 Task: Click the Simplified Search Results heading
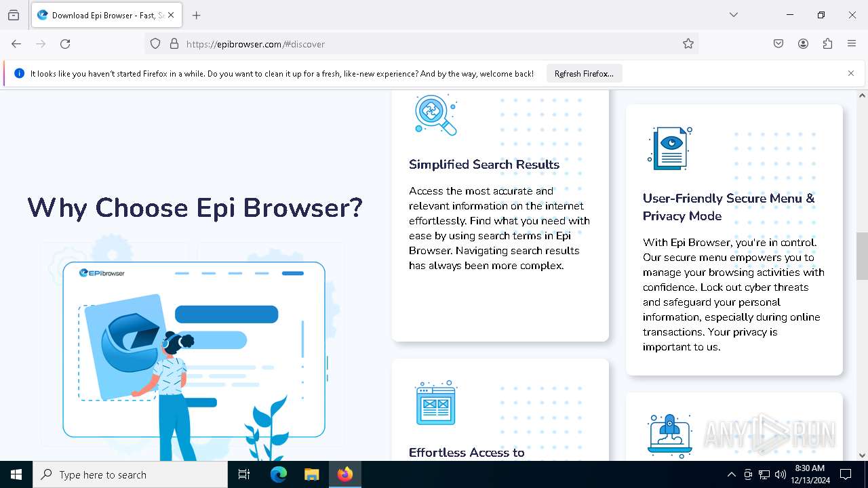pos(484,164)
